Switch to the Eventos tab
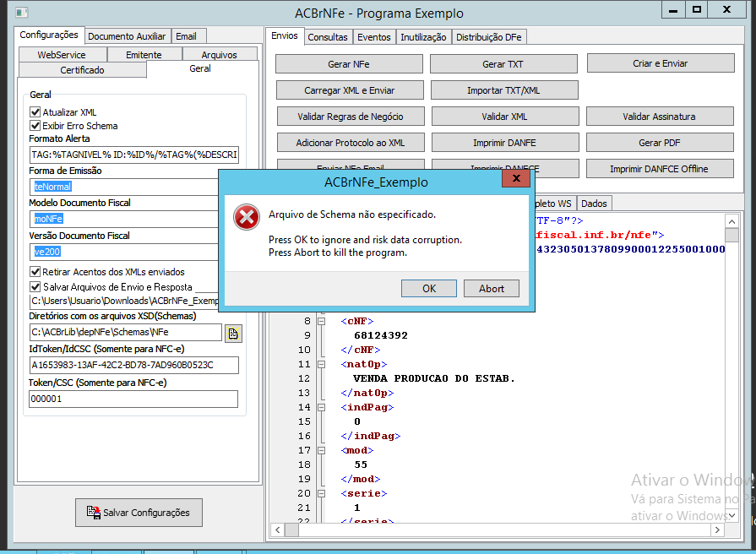The width and height of the screenshot is (756, 554). tap(374, 37)
